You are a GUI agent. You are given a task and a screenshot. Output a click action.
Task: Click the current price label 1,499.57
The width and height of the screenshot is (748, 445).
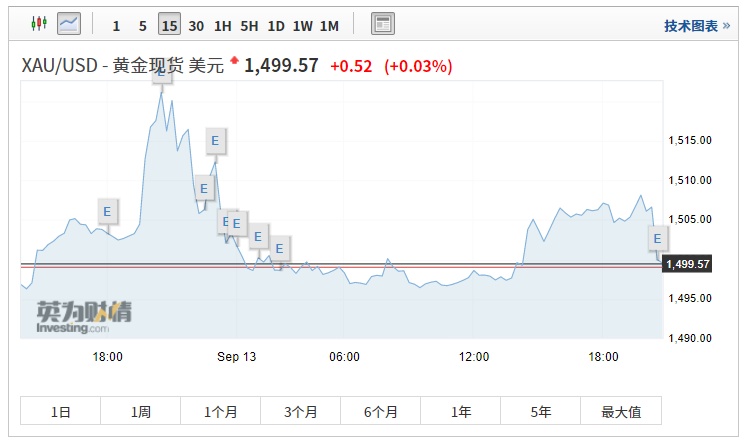[688, 265]
